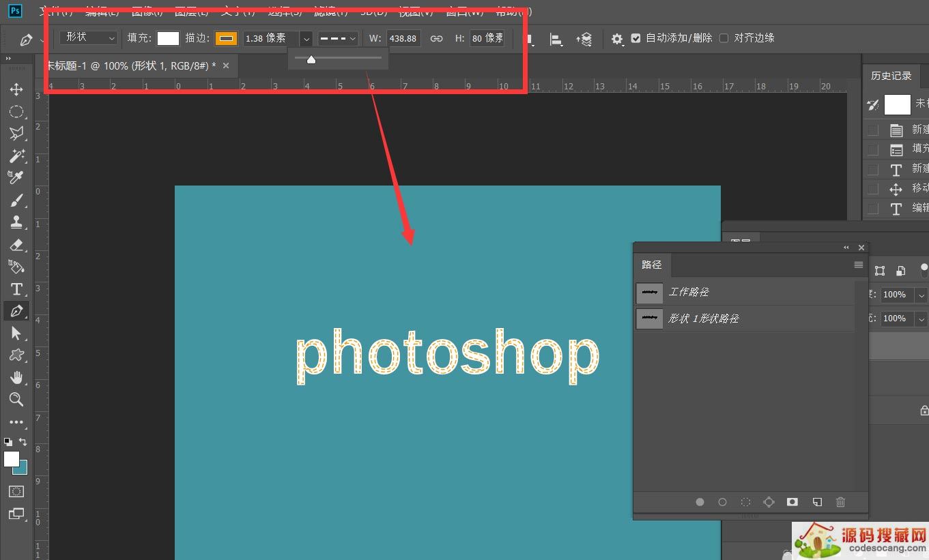
Task: Toggle 自动添加/删除 checkbox
Action: tap(636, 38)
